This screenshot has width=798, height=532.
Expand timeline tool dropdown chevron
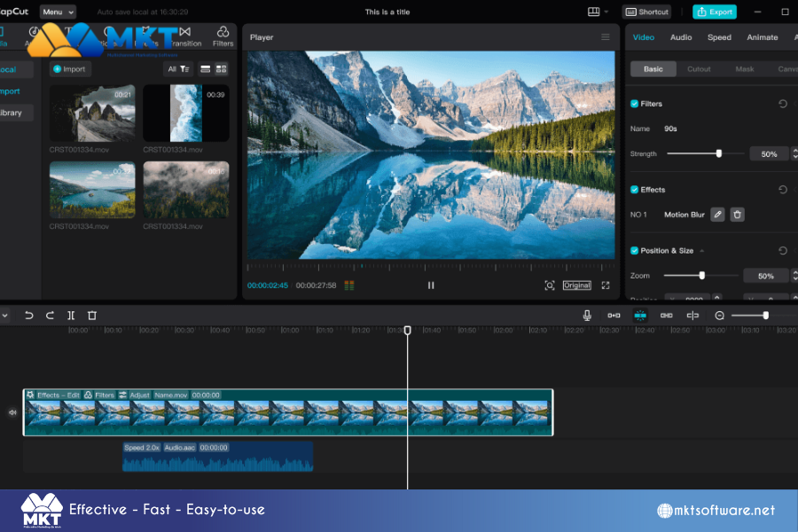click(x=4, y=316)
